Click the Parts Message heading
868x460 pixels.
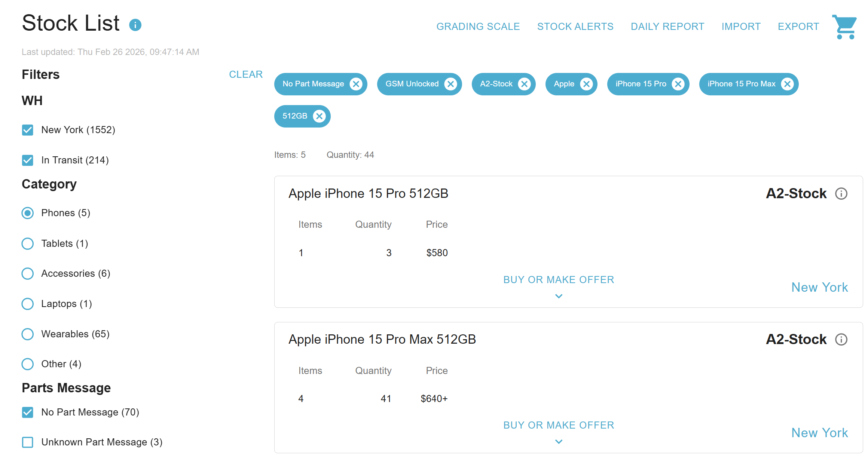[66, 388]
